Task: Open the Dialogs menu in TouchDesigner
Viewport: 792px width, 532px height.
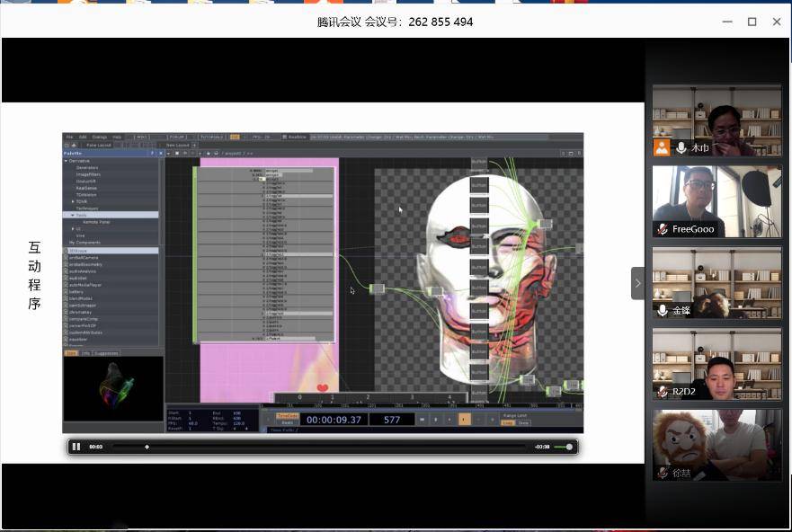Action: click(99, 137)
